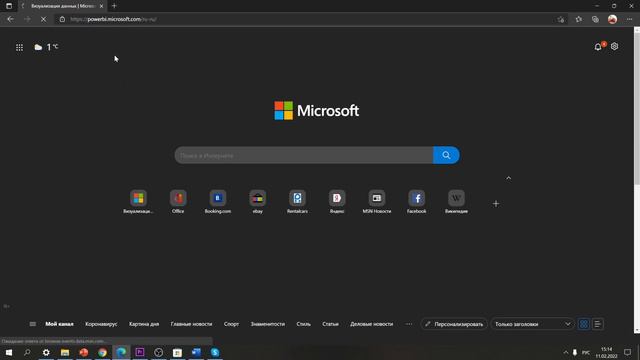Click the Персонализировать button
The height and width of the screenshot is (360, 640).
(x=454, y=324)
